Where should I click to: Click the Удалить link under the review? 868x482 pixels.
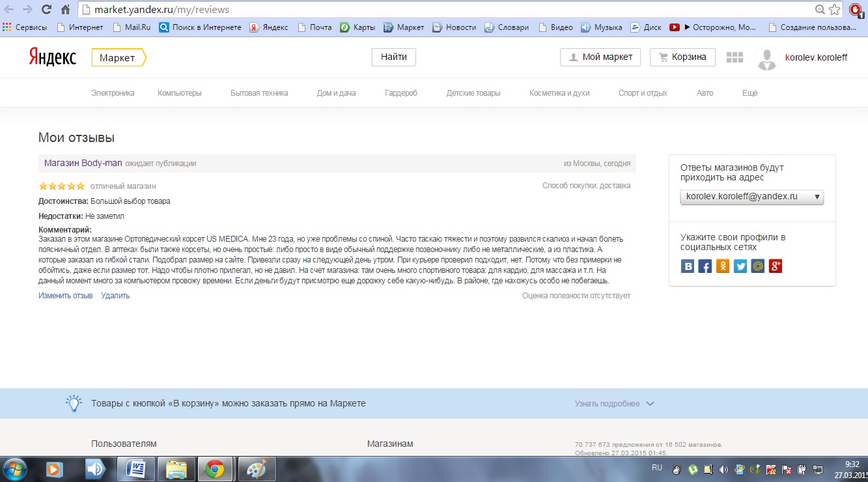[x=115, y=296]
